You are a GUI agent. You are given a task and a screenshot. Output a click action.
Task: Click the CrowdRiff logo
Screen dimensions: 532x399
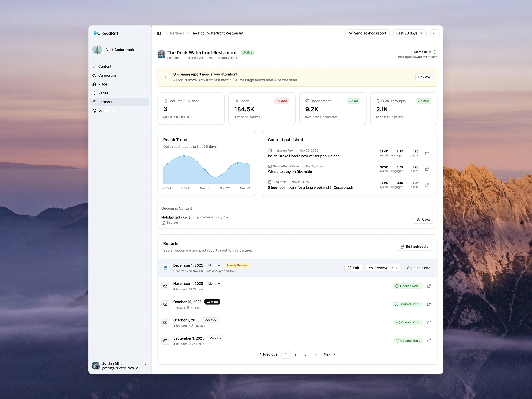coord(106,33)
